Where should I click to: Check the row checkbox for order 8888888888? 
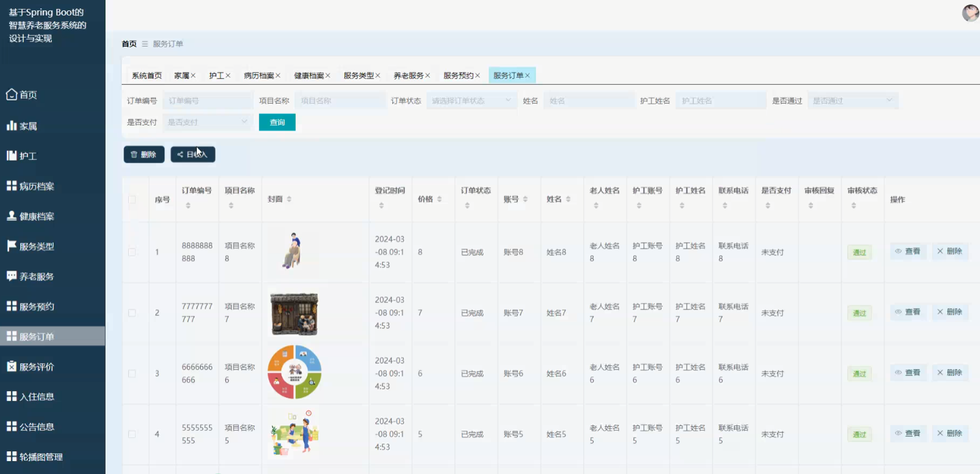pyautogui.click(x=133, y=251)
